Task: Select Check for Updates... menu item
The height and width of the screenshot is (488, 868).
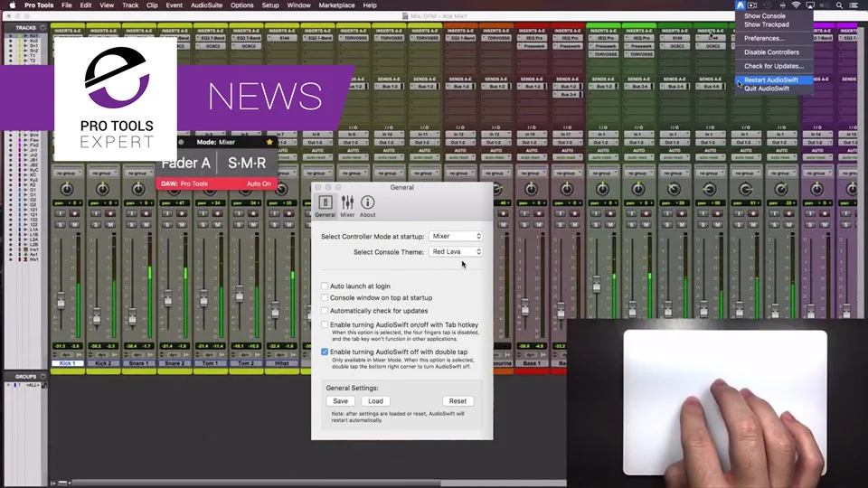Action: [x=774, y=66]
